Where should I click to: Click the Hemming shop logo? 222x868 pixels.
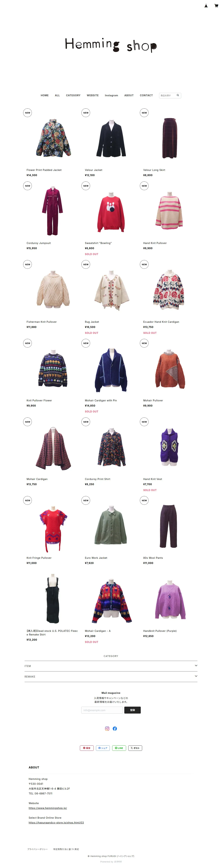[x=111, y=45]
